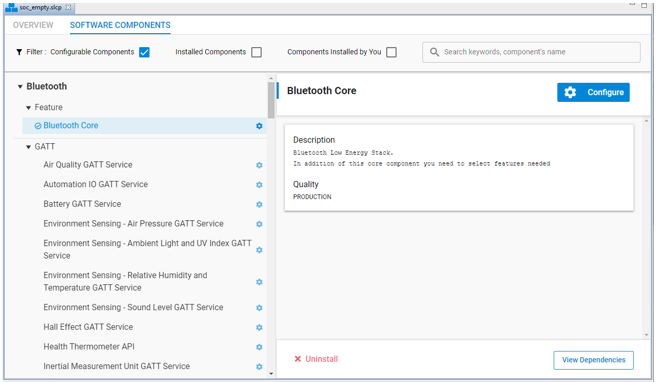The image size is (657, 382).
Task: Click the filter funnel icon
Action: pyautogui.click(x=19, y=52)
